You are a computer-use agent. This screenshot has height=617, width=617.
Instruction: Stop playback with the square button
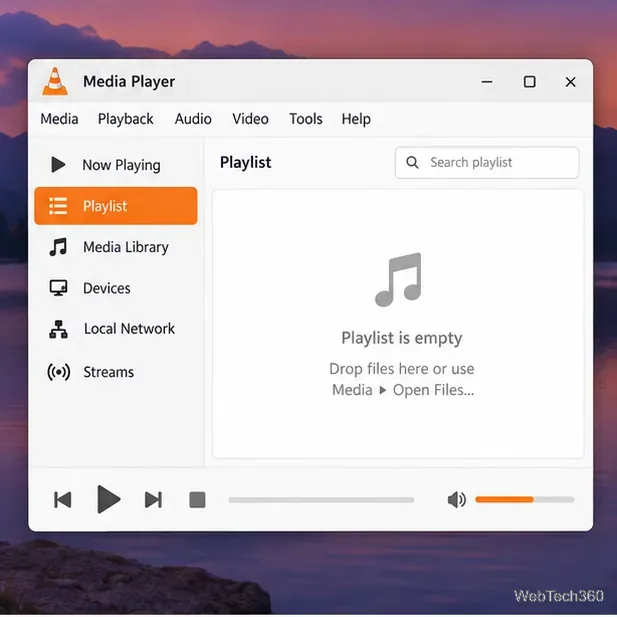coord(198,500)
